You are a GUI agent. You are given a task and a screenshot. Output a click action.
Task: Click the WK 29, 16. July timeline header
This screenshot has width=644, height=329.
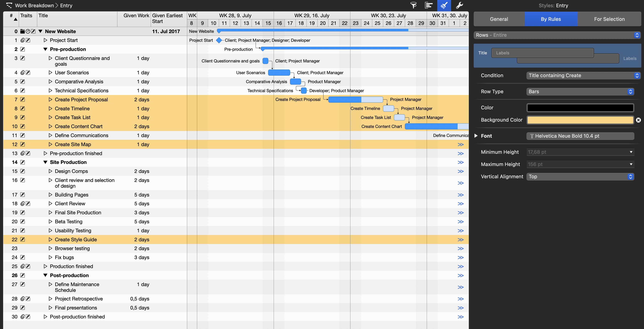[x=312, y=16]
